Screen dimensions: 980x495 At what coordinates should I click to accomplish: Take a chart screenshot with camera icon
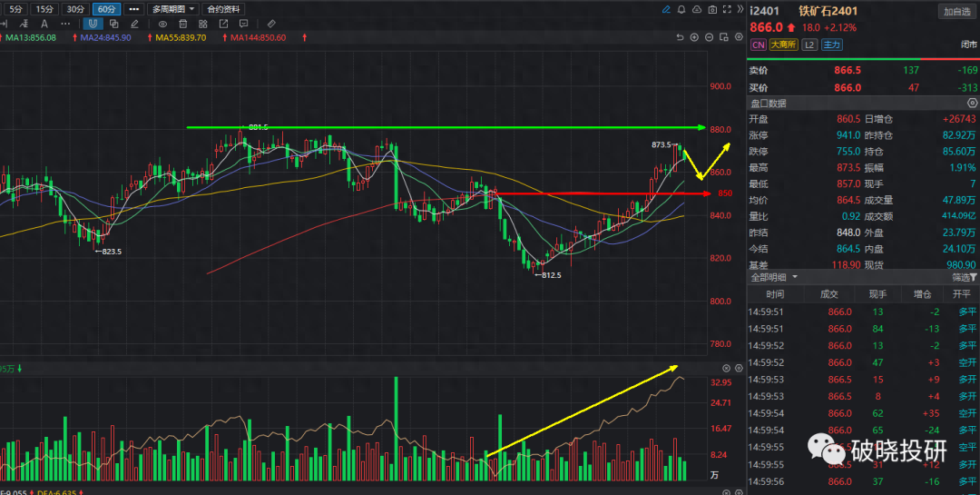pyautogui.click(x=713, y=9)
